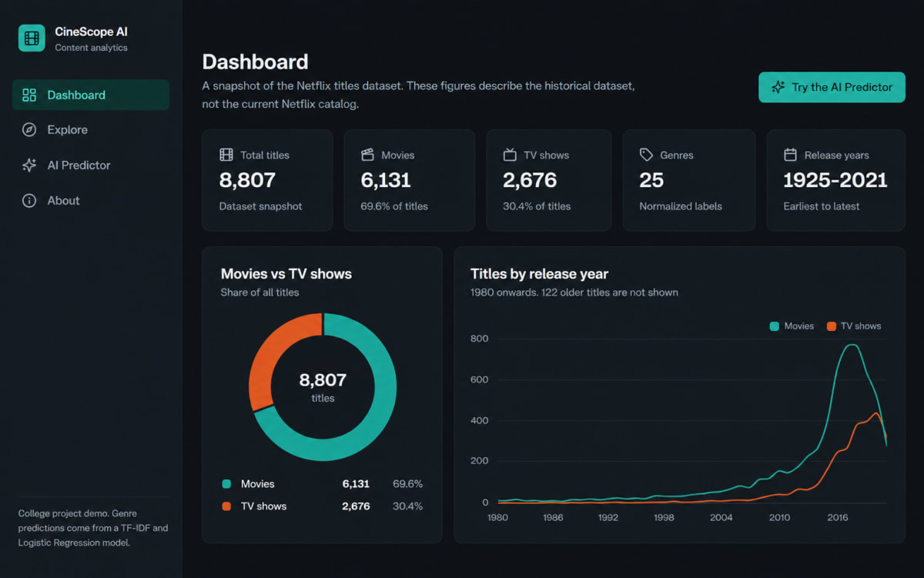
Task: Click the CineScope AI film logo icon
Action: click(x=32, y=38)
